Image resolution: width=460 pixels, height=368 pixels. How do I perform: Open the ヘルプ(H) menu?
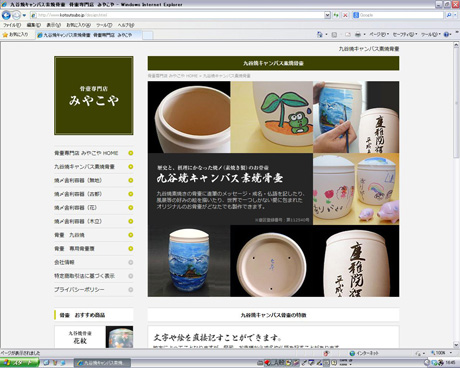tap(126, 25)
